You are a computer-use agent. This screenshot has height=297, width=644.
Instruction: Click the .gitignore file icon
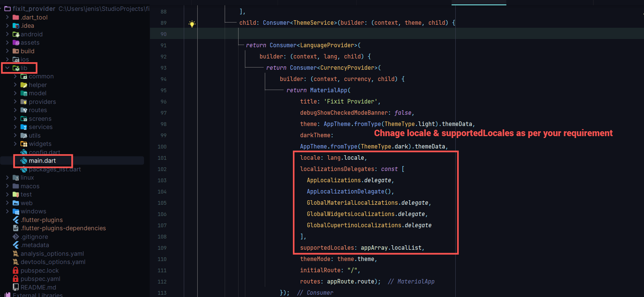tap(16, 237)
